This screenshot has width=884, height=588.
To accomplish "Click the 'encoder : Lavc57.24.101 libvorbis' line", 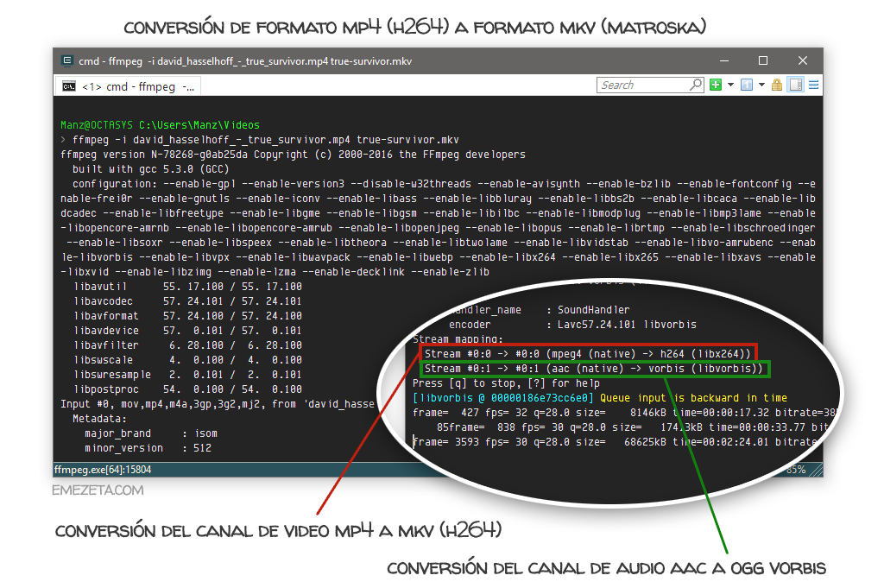I will coord(572,325).
